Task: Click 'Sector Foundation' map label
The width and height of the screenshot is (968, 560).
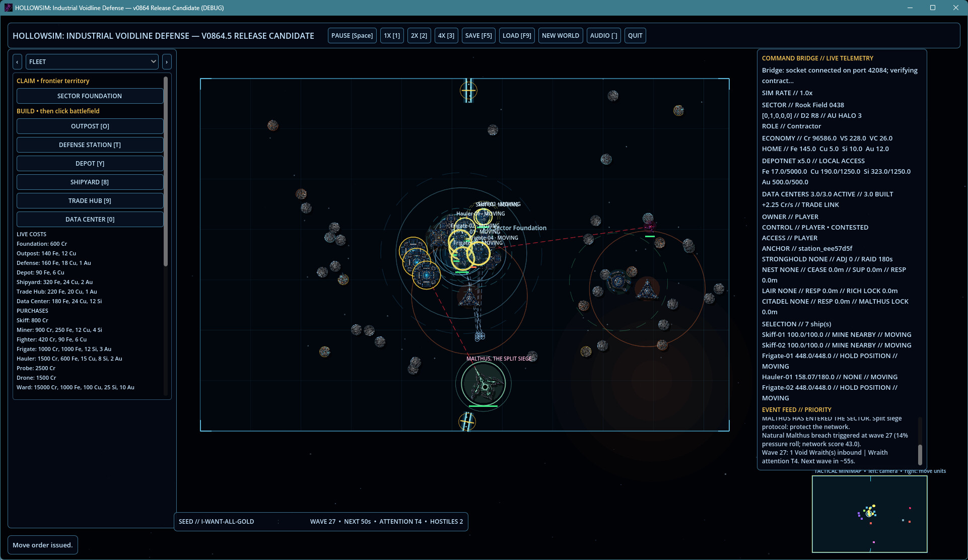Action: pyautogui.click(x=519, y=228)
